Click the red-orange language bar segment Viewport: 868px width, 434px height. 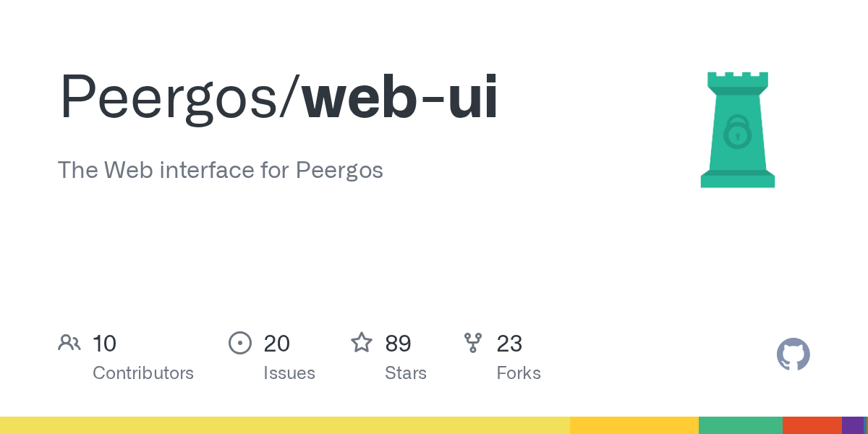tap(812, 425)
